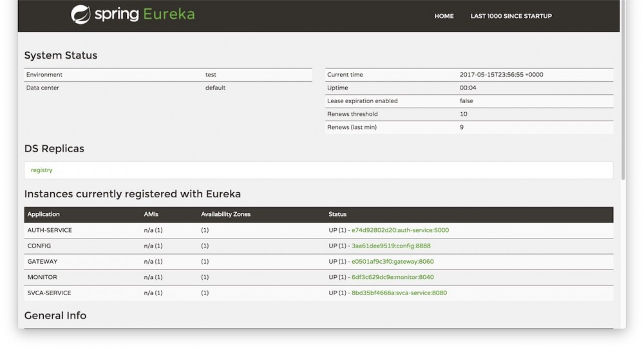Select the AUTH-SERVICE application name cell

pos(50,230)
